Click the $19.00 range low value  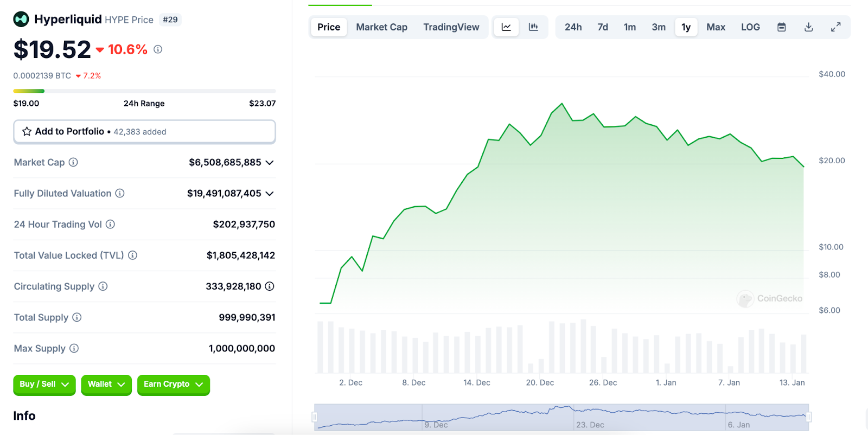tap(27, 103)
